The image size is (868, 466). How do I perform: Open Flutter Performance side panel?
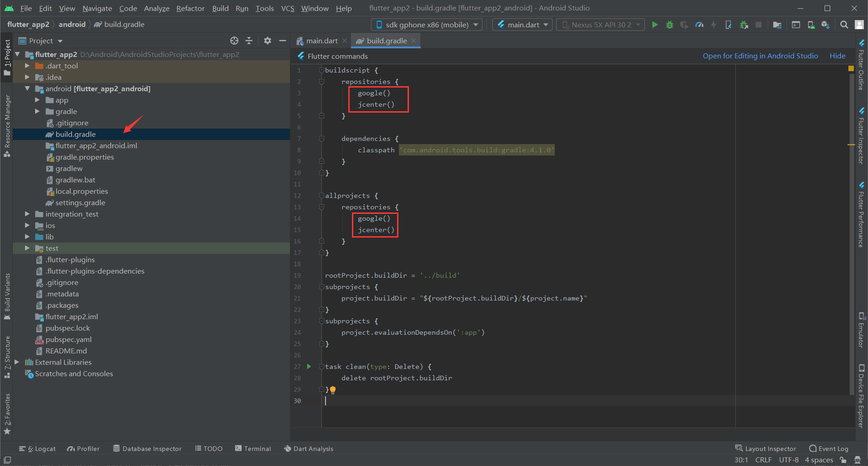pyautogui.click(x=861, y=214)
